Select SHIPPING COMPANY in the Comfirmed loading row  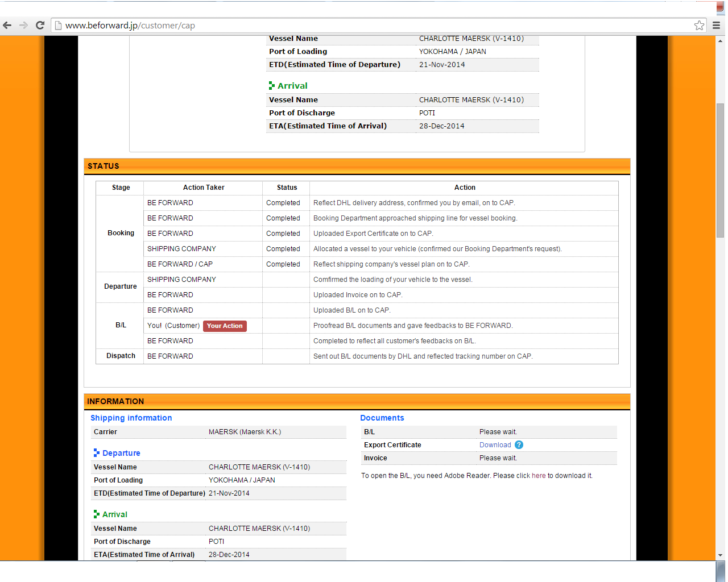coord(181,280)
